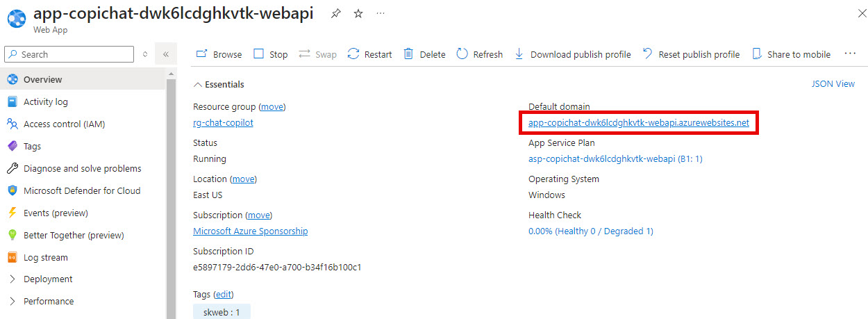Open Better Together (preview)
The image size is (868, 319).
(83, 235)
